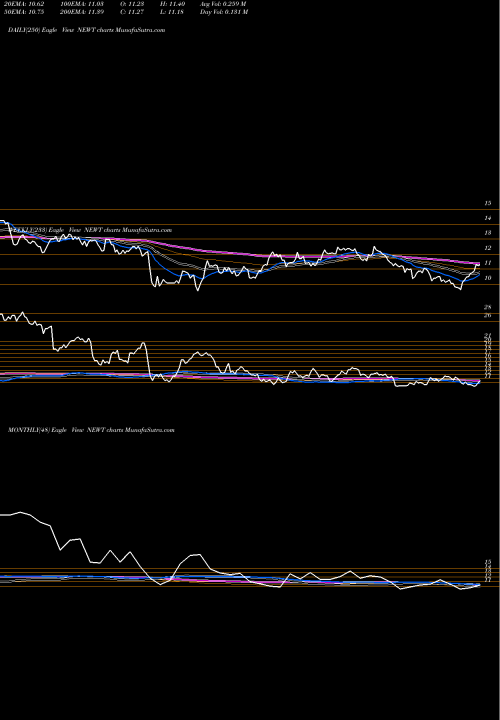Click the 15 label on monthly price axis

tap(488, 562)
